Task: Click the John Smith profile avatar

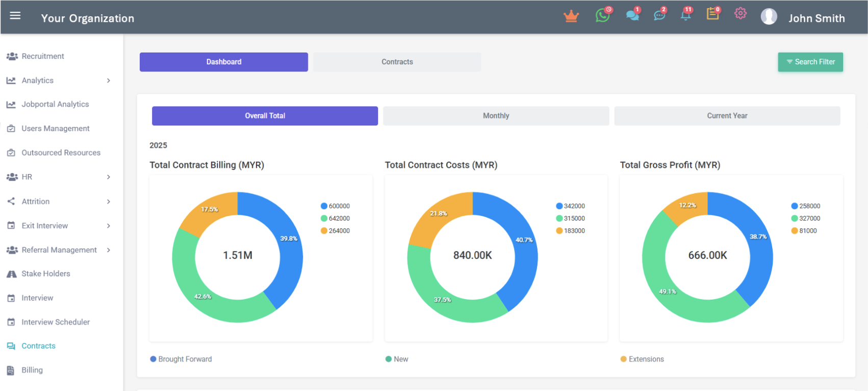Action: 769,17
